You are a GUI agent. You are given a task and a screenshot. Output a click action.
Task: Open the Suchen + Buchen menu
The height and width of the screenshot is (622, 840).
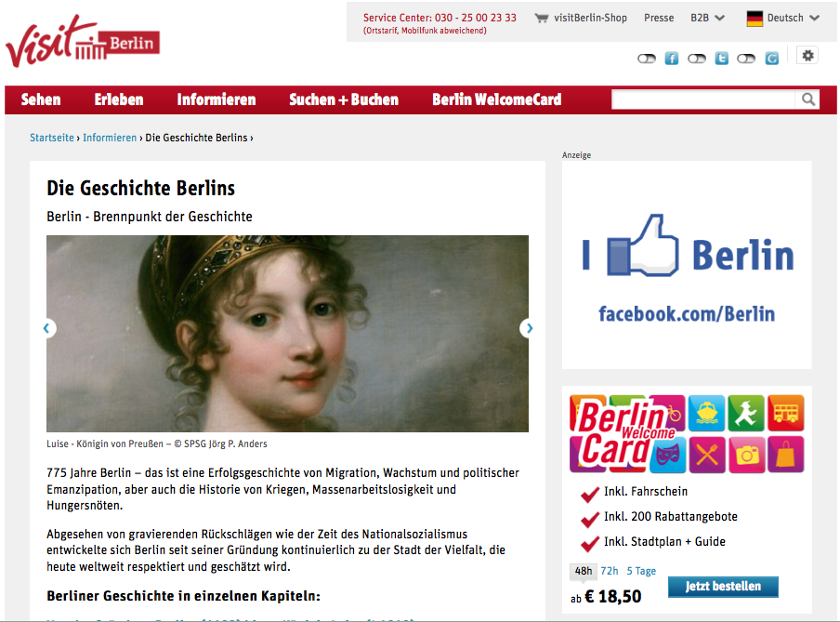pyautogui.click(x=344, y=99)
